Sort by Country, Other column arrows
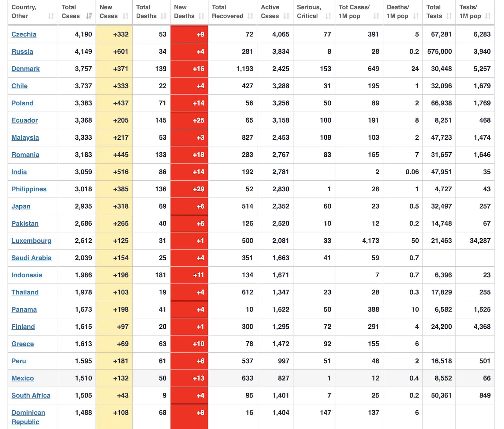The width and height of the screenshot is (504, 429). [51, 16]
